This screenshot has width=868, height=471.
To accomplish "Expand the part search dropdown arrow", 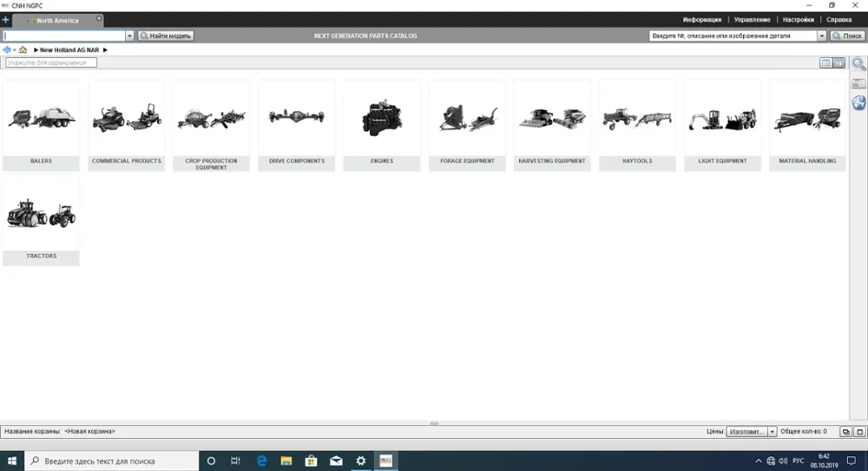I will 821,36.
